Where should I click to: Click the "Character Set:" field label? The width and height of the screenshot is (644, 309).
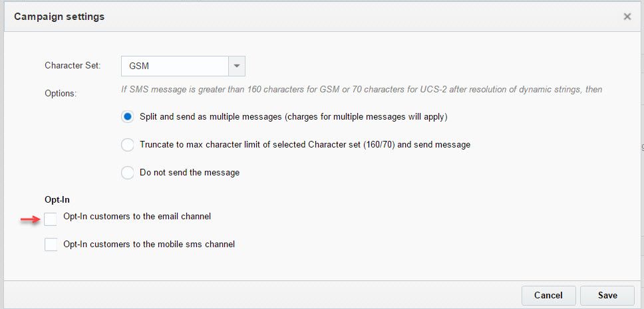[73, 66]
